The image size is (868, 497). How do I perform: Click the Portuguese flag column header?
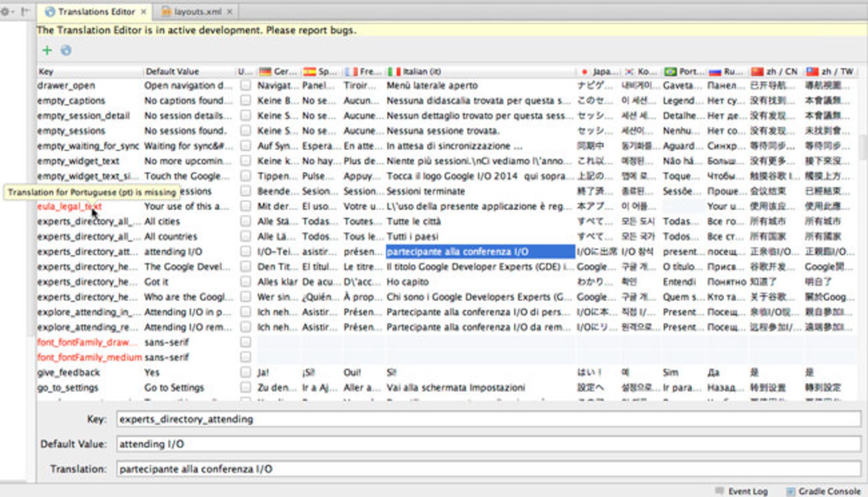point(684,71)
